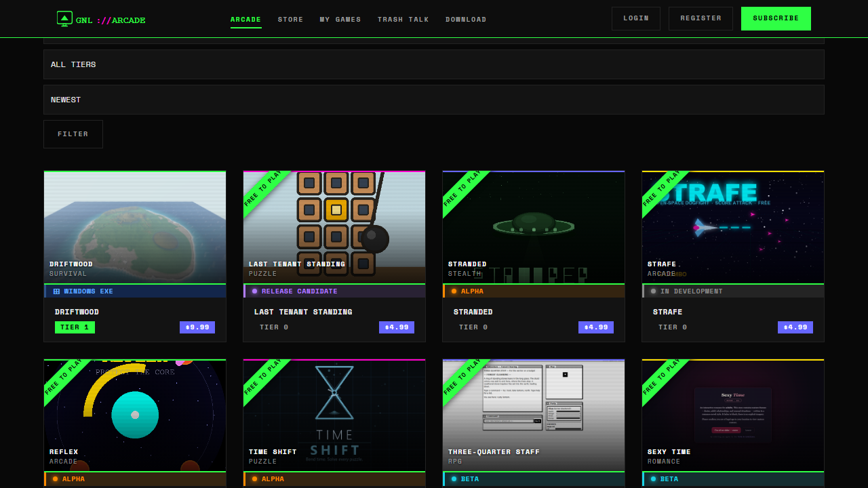Open the All Tiers dropdown

click(x=434, y=64)
